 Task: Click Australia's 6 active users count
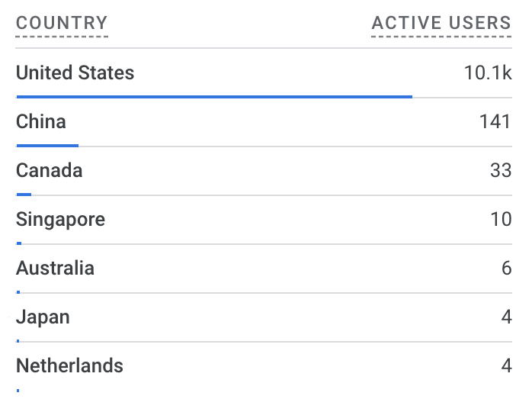506,269
